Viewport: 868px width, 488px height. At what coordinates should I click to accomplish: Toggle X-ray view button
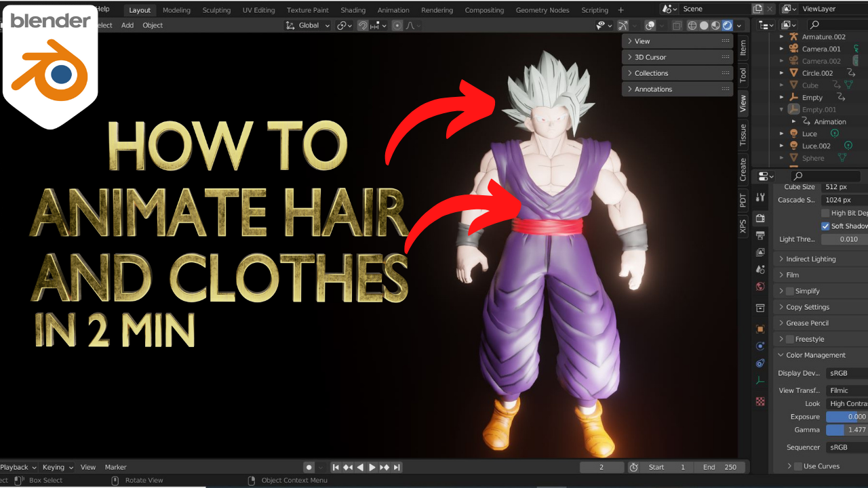pyautogui.click(x=677, y=26)
